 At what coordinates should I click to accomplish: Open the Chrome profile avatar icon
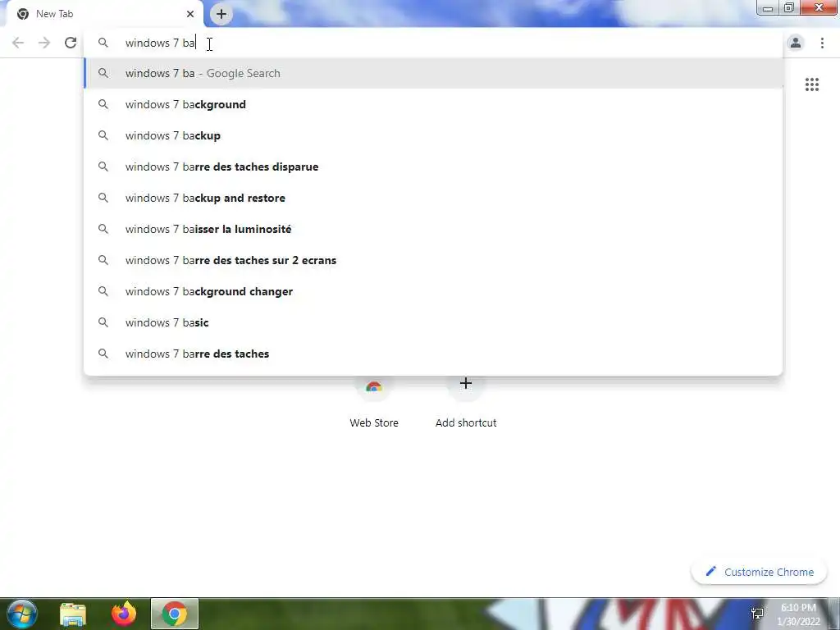796,43
